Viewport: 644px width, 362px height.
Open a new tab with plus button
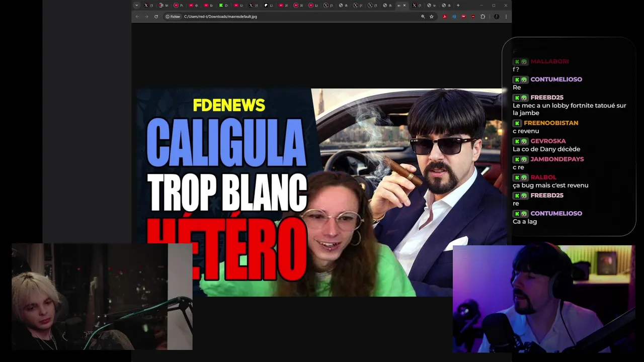pyautogui.click(x=458, y=5)
